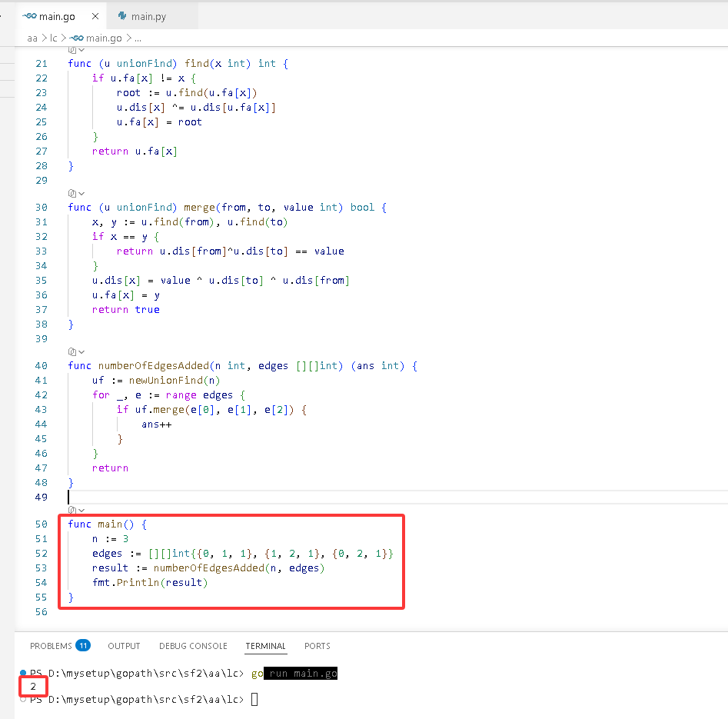Open the DEBUG CONSOLE panel tab
The width and height of the screenshot is (728, 719).
point(193,646)
